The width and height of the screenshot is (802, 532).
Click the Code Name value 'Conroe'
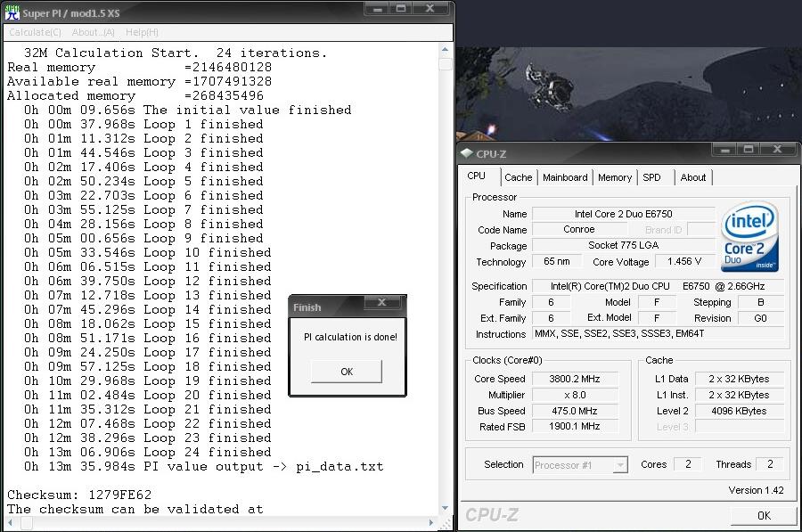[579, 230]
